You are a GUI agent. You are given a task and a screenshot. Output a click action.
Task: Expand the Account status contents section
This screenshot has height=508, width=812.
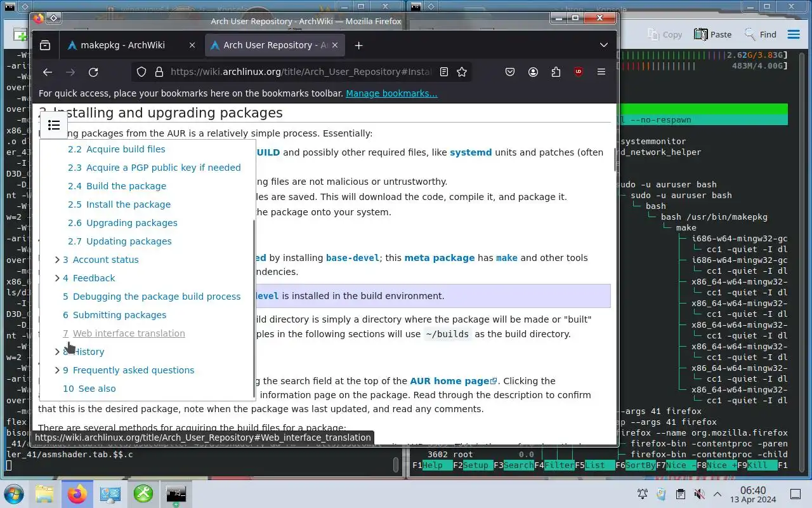[x=57, y=260]
